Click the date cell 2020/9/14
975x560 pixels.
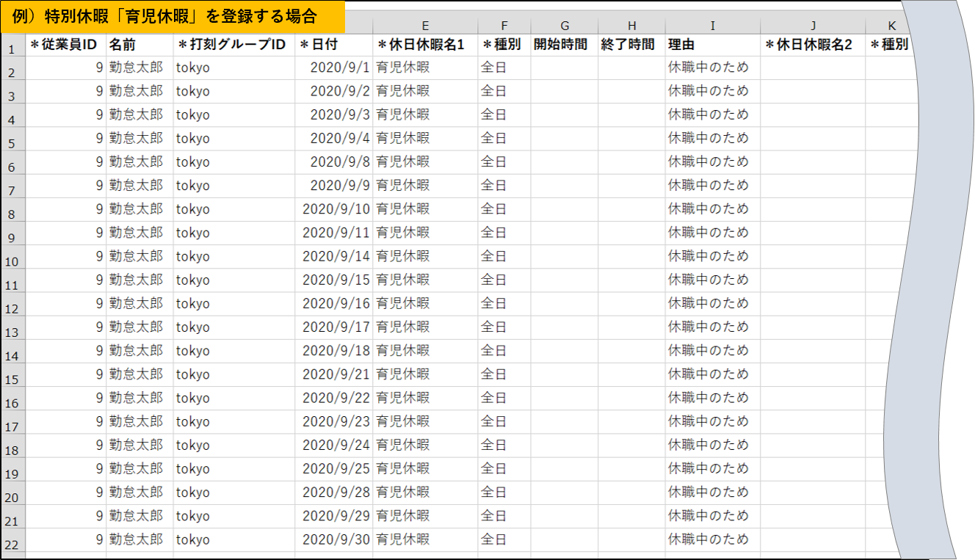point(334,257)
